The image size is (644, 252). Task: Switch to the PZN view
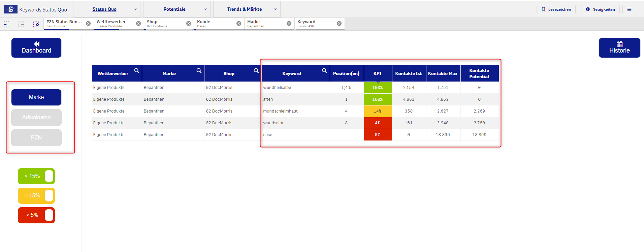36,138
